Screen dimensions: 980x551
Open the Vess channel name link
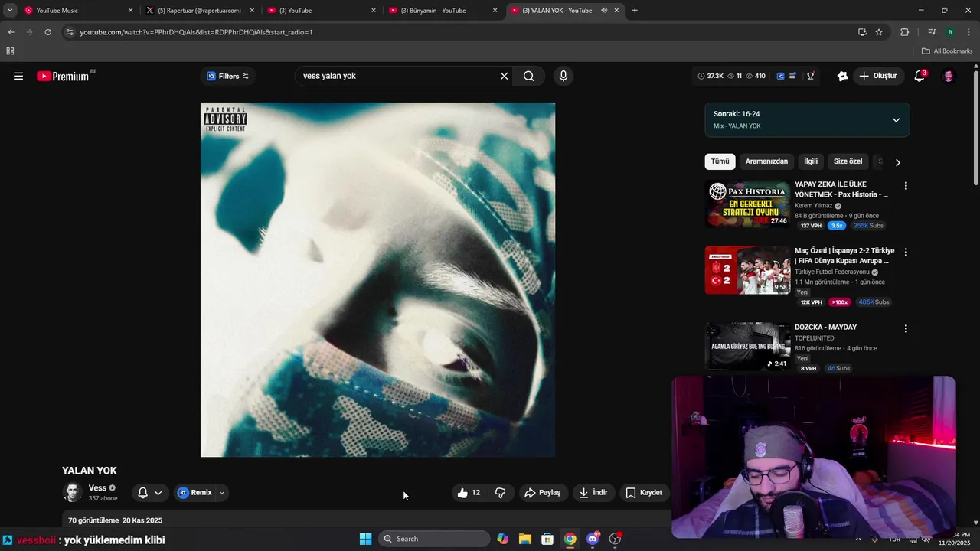click(x=97, y=488)
